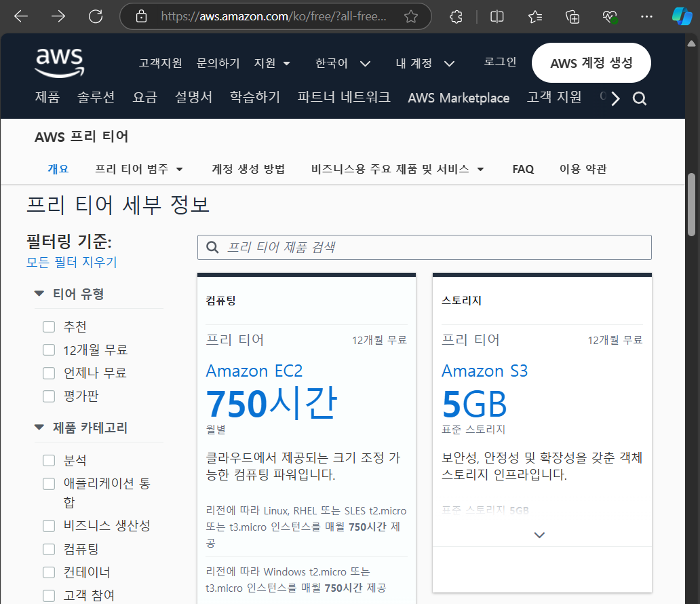Open the 솔루션 navigation menu
Viewport: 700px width, 604px height.
tap(96, 98)
